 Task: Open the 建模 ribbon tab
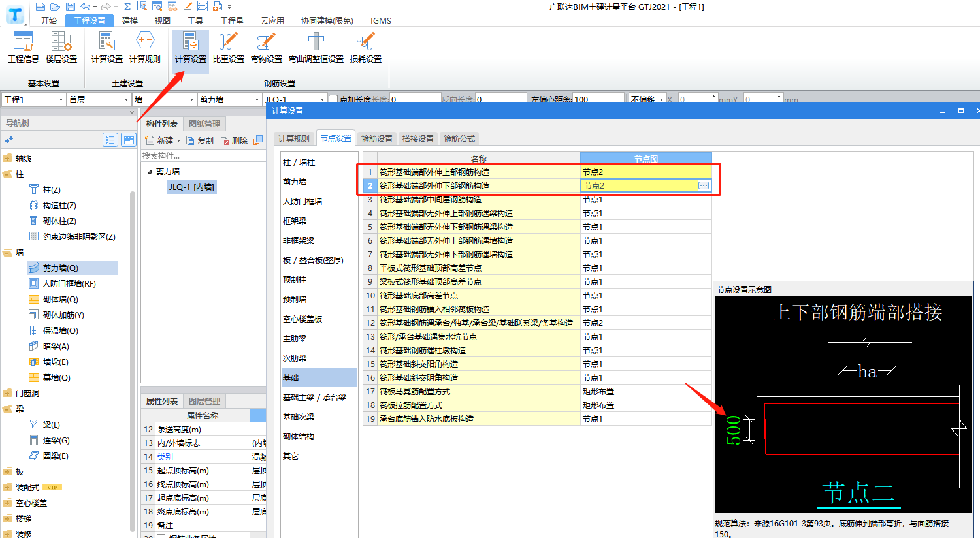[x=130, y=20]
